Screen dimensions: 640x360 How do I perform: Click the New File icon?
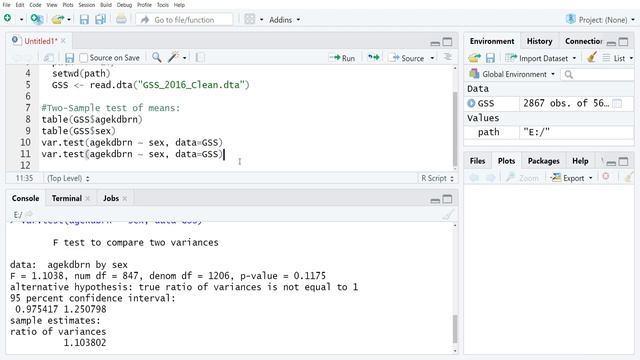(x=8, y=18)
